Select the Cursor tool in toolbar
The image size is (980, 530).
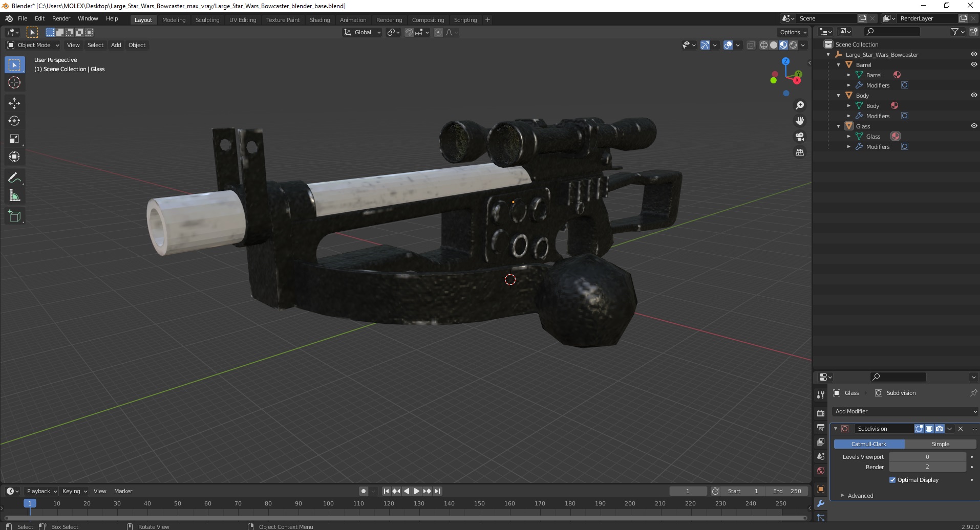14,82
